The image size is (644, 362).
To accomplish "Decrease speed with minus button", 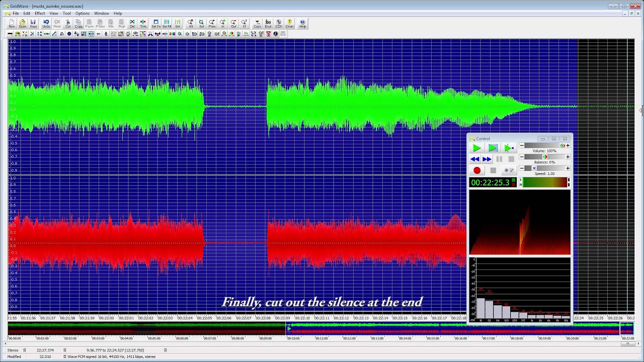I will tap(522, 168).
